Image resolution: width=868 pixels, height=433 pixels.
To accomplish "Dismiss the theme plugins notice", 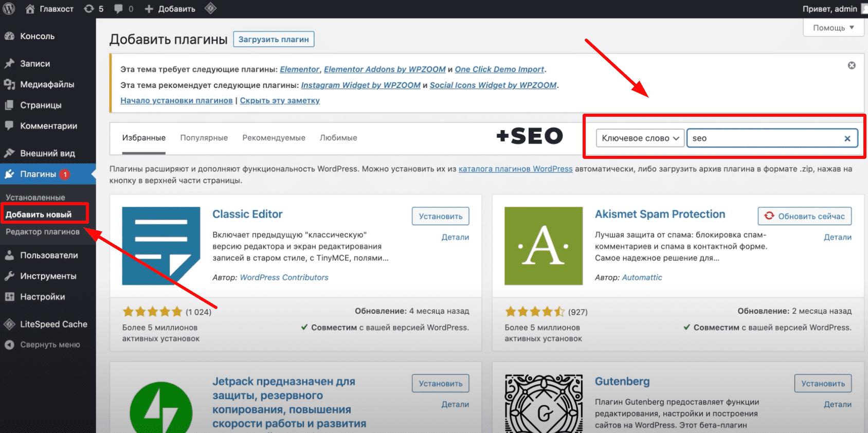I will pos(852,65).
